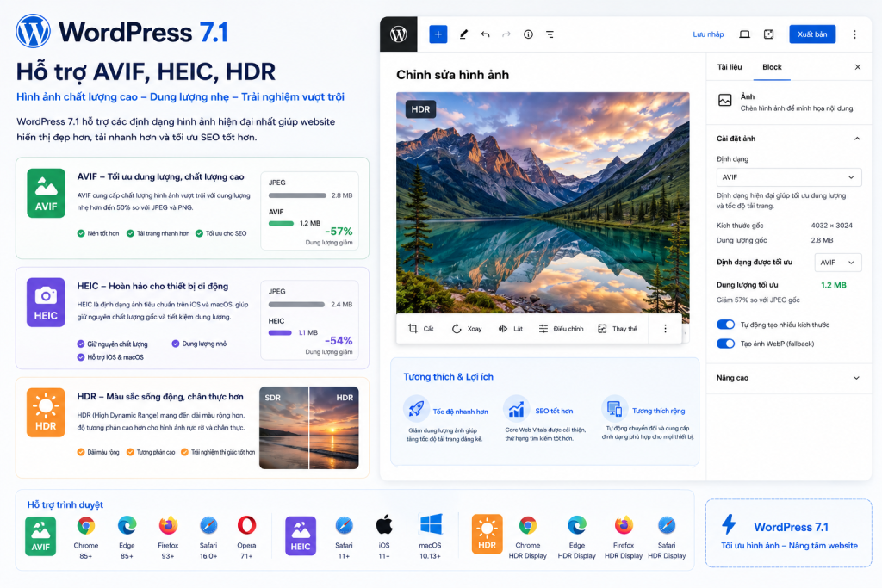Click the SEO tốt hơn chart icon
882x588 pixels.
pyautogui.click(x=516, y=409)
